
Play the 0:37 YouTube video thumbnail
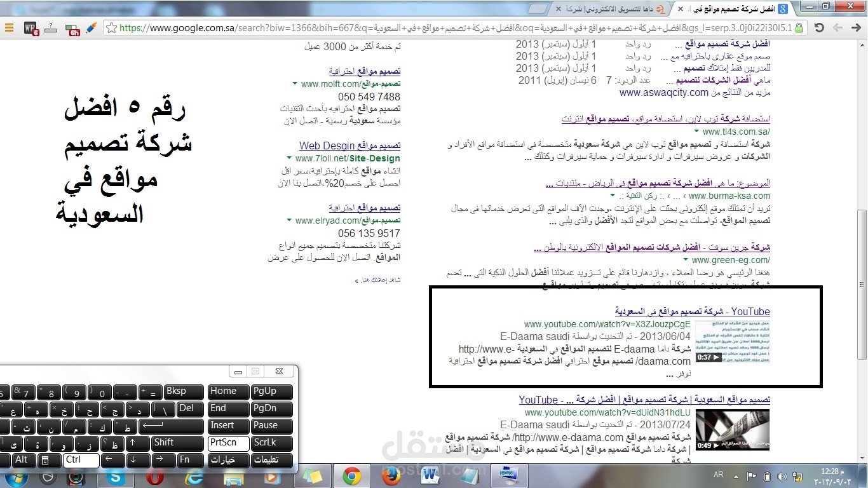pos(733,342)
